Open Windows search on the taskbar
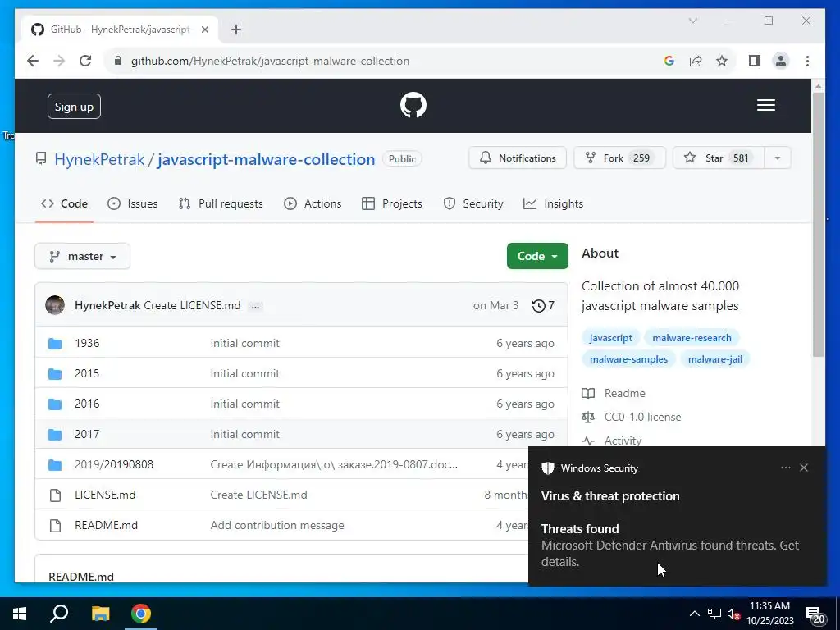Viewport: 840px width, 630px height. [x=59, y=614]
